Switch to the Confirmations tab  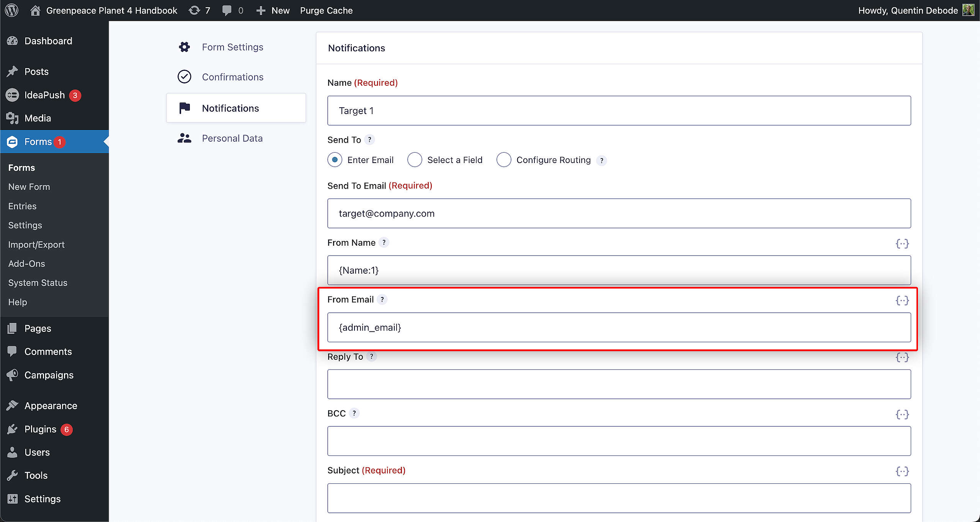click(x=236, y=77)
